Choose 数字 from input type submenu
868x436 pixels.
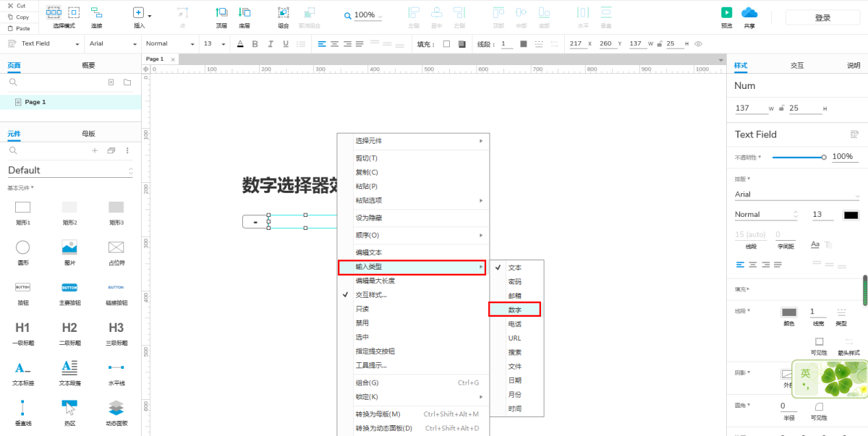tap(514, 309)
